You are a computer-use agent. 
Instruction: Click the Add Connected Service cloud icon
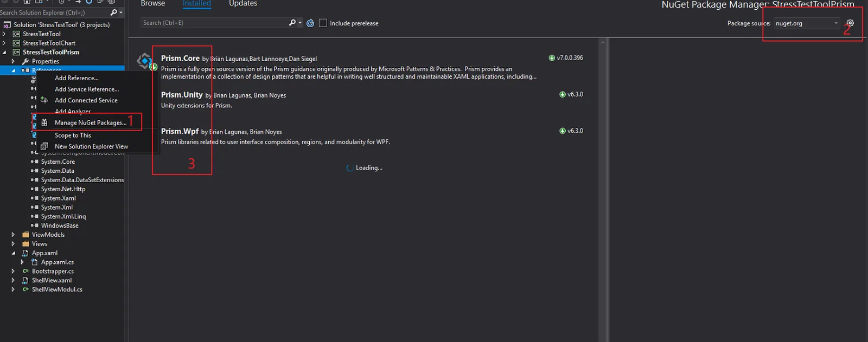tap(44, 100)
